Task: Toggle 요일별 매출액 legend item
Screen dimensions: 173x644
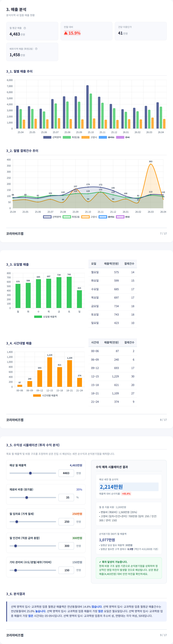Action: pos(45,317)
